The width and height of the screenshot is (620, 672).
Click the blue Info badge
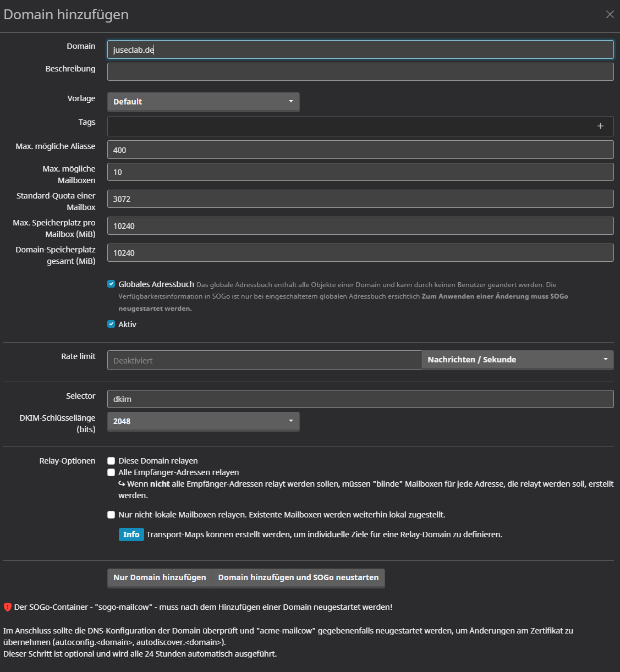click(131, 535)
